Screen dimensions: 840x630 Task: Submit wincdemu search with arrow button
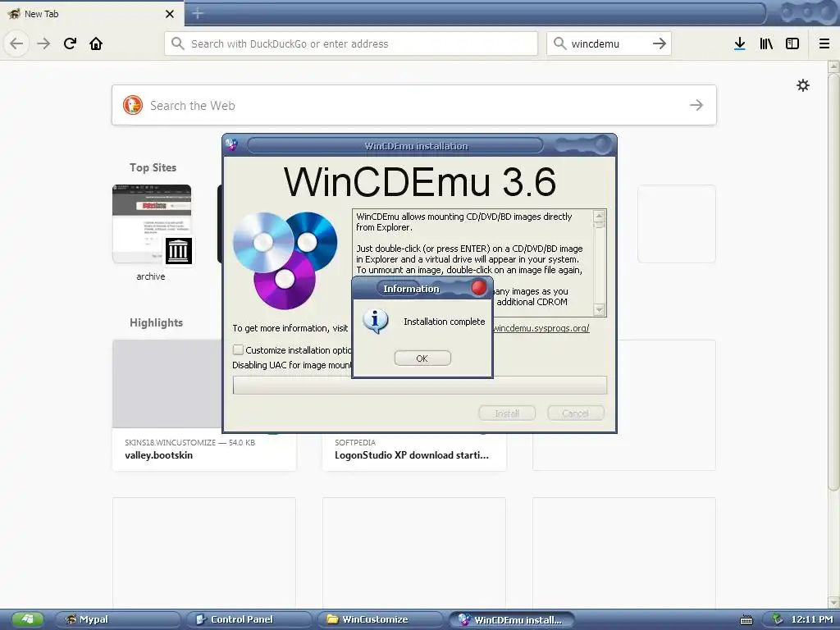660,43
